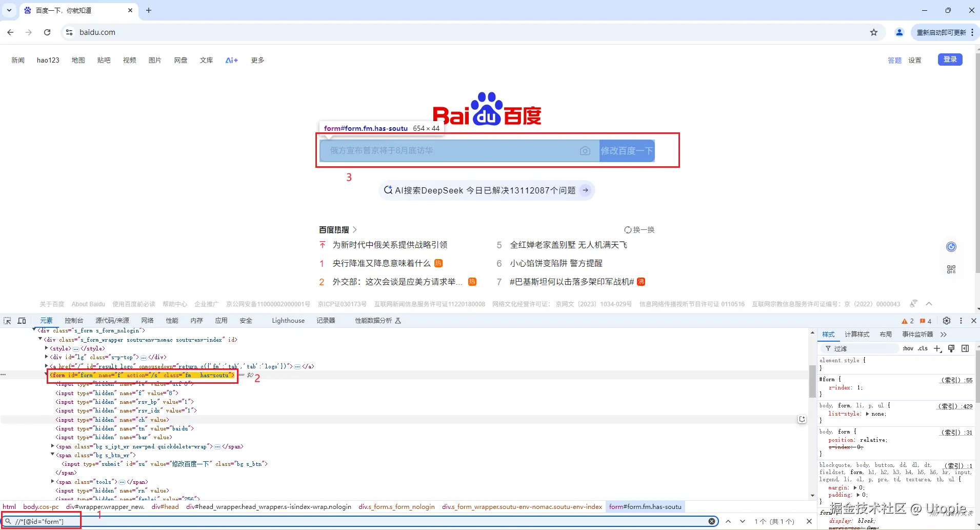
Task: Switch to the 事件监听器 Event Listeners tab
Action: pos(917,335)
